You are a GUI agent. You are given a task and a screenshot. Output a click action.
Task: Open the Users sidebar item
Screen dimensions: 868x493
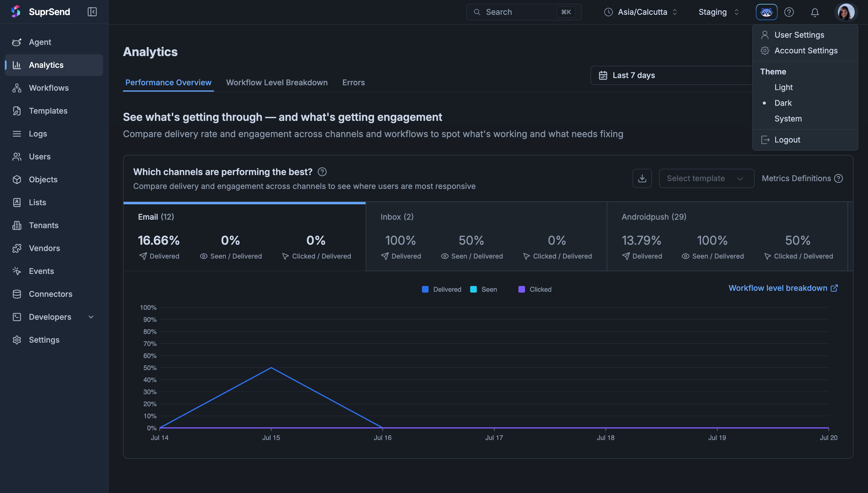click(54, 156)
